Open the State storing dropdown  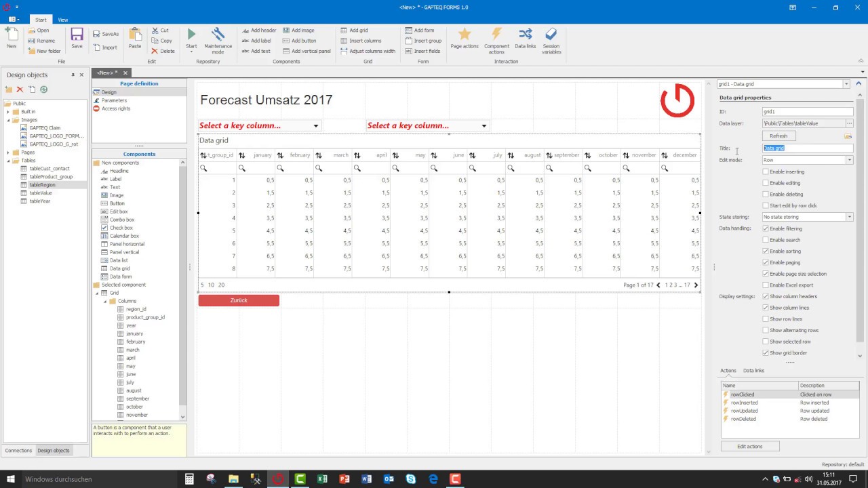point(849,217)
